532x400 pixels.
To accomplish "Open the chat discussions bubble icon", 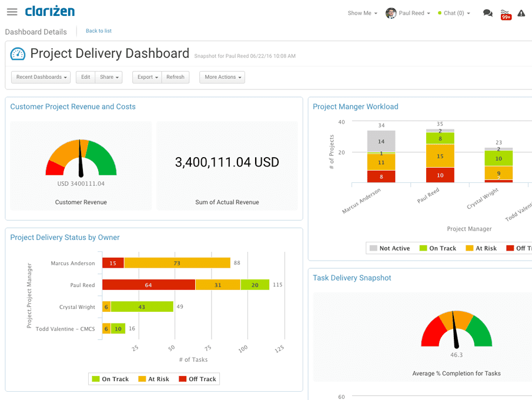I will pos(487,12).
